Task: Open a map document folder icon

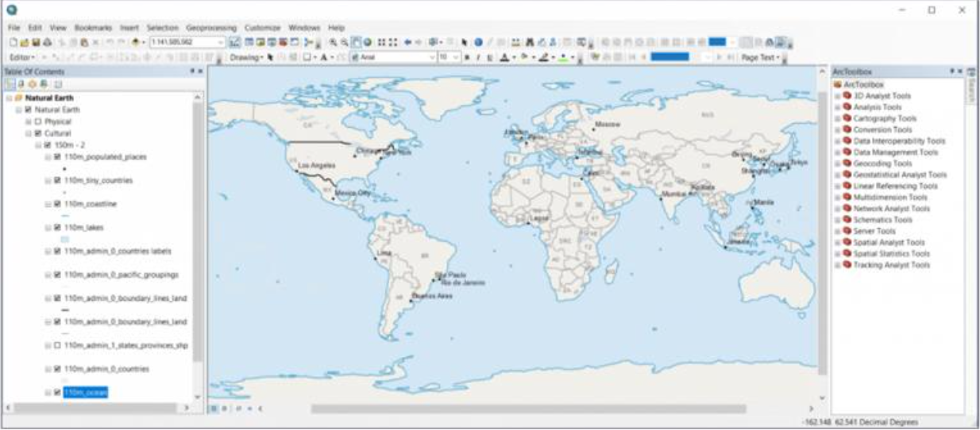Action: [23, 41]
